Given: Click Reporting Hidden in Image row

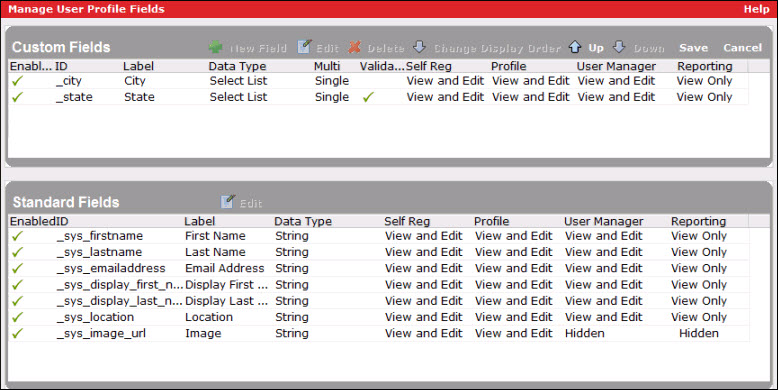Looking at the screenshot, I should click(x=699, y=333).
